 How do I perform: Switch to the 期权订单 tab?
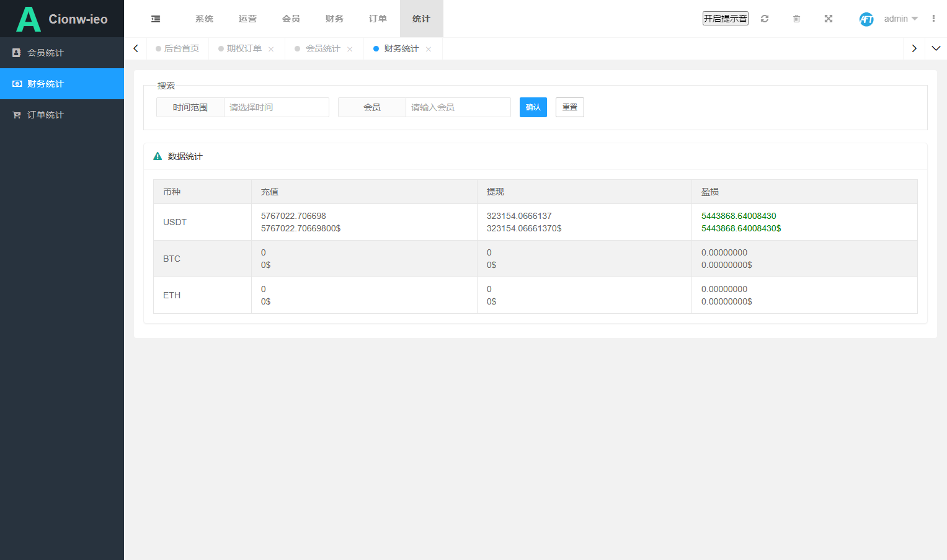click(244, 48)
